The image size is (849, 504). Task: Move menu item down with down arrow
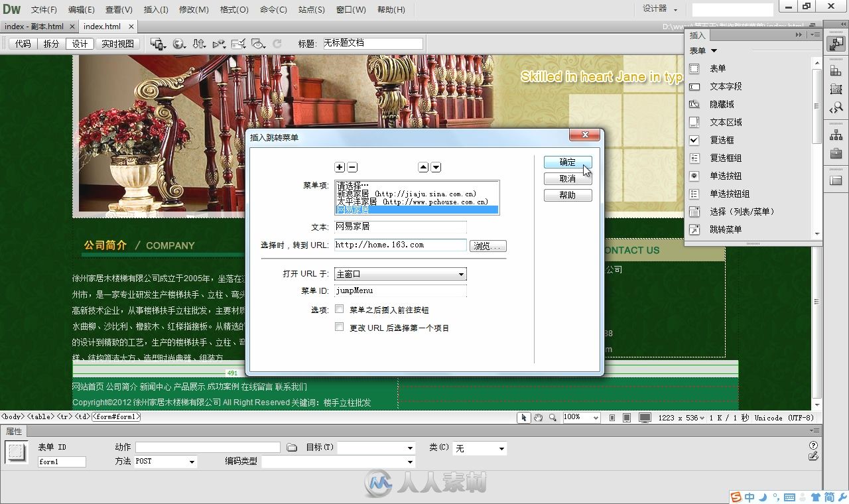coord(436,167)
